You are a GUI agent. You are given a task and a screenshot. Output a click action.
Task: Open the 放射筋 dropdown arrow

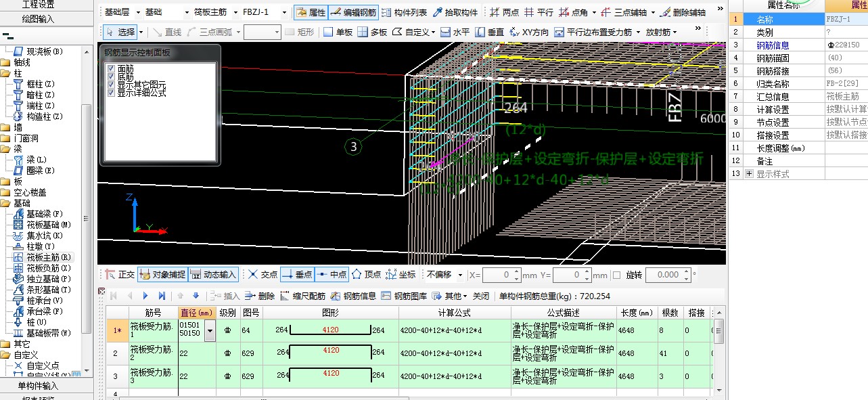click(x=676, y=32)
